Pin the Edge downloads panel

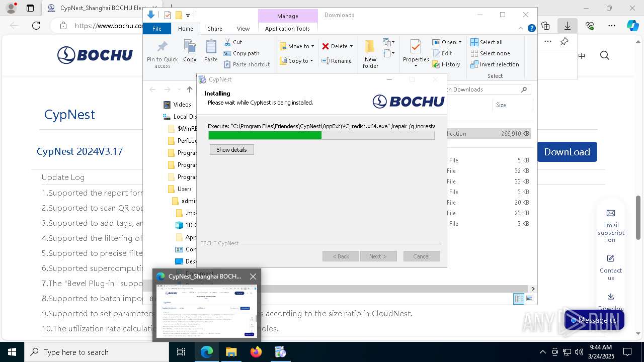tap(564, 41)
